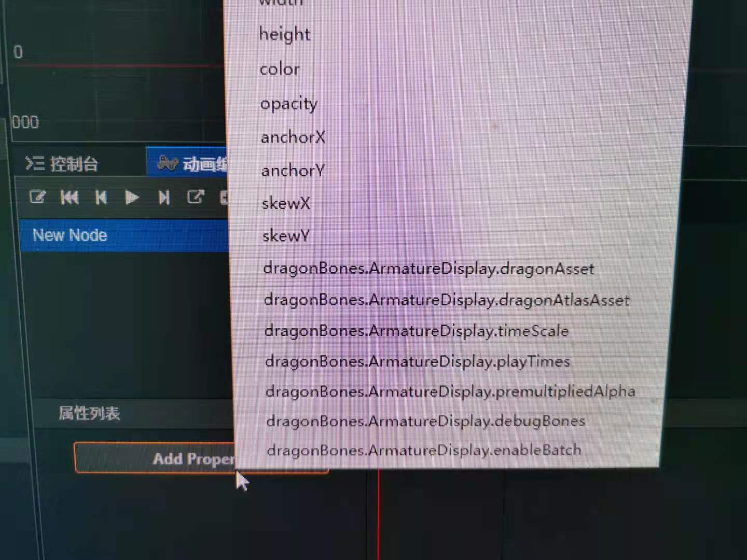Select dragonBones.ArmatureDisplay.playTimes property

pyautogui.click(x=418, y=361)
